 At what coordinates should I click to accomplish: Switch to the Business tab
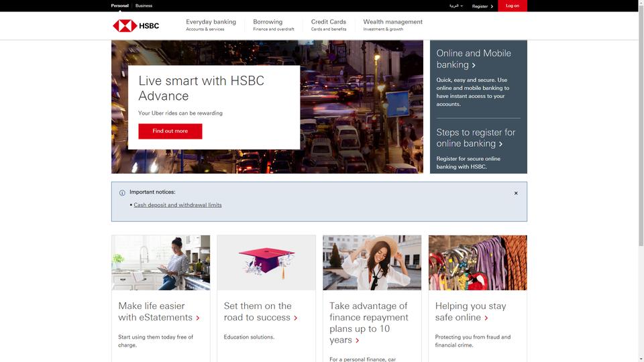click(144, 6)
